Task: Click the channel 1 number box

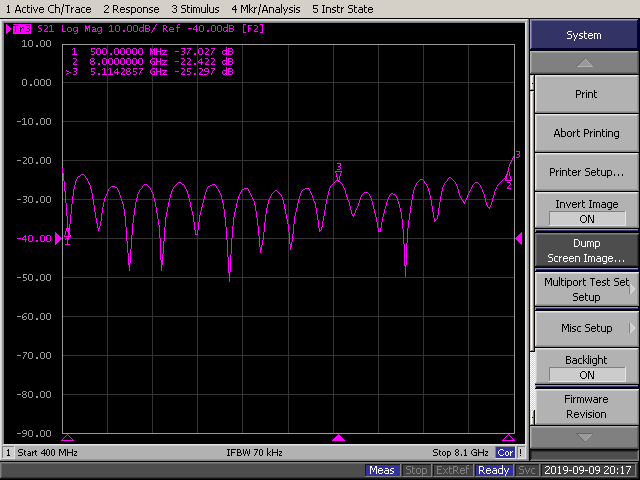Action: [8, 453]
